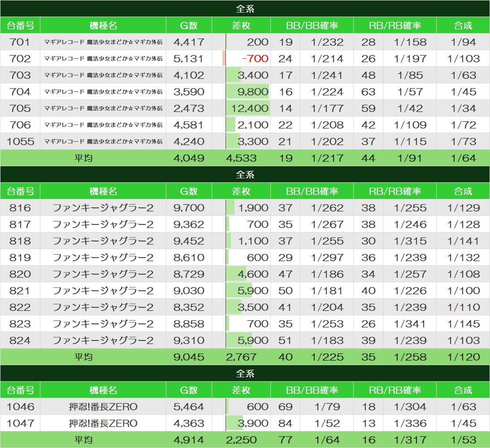Click the 2,250 average difference value
Screen dimensions: 490x448
[x=241, y=439]
